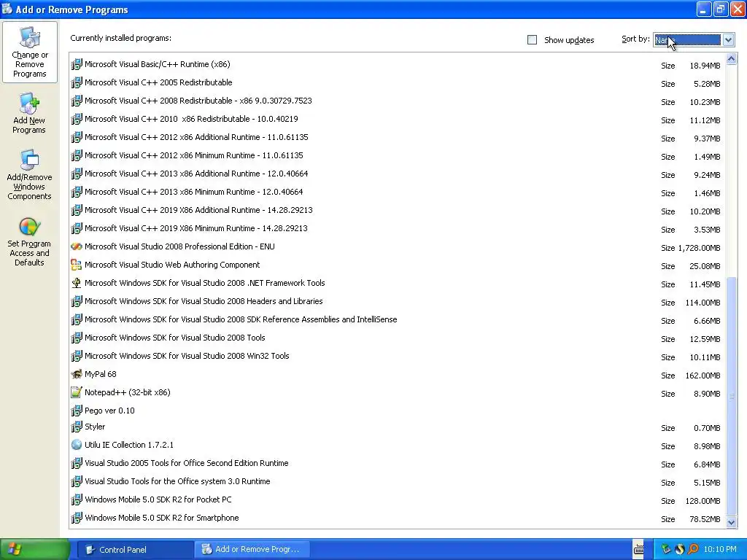The height and width of the screenshot is (560, 747).
Task: Switch to Add or Remove Programs taskbar button
Action: tap(252, 550)
